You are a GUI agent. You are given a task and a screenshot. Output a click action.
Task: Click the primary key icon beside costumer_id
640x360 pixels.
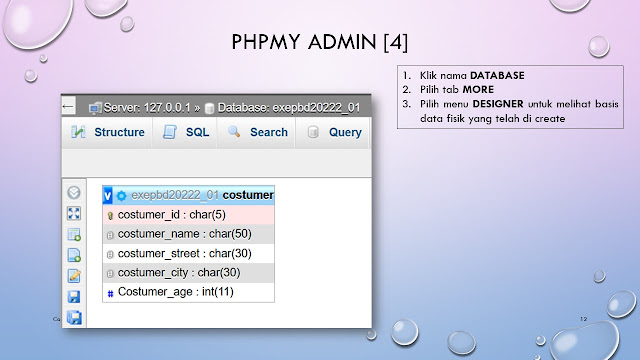110,216
